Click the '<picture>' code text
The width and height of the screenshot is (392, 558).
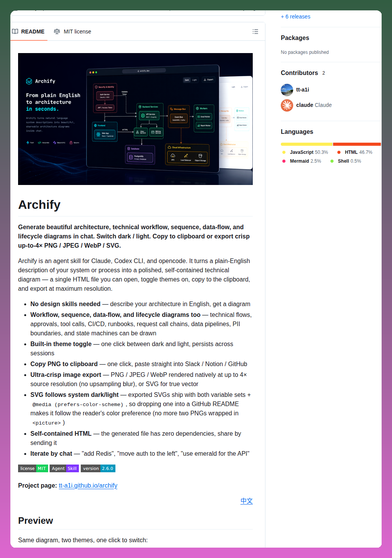47,423
